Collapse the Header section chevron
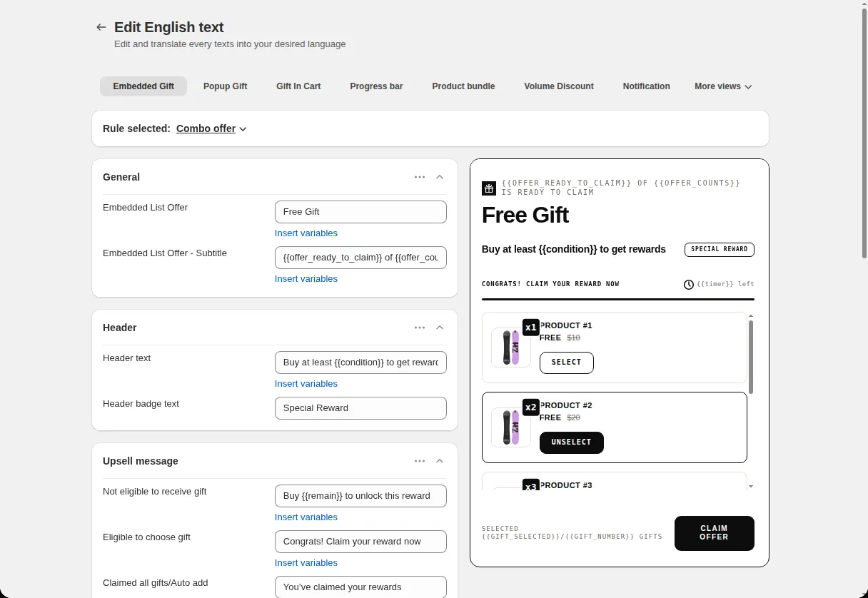 click(440, 328)
